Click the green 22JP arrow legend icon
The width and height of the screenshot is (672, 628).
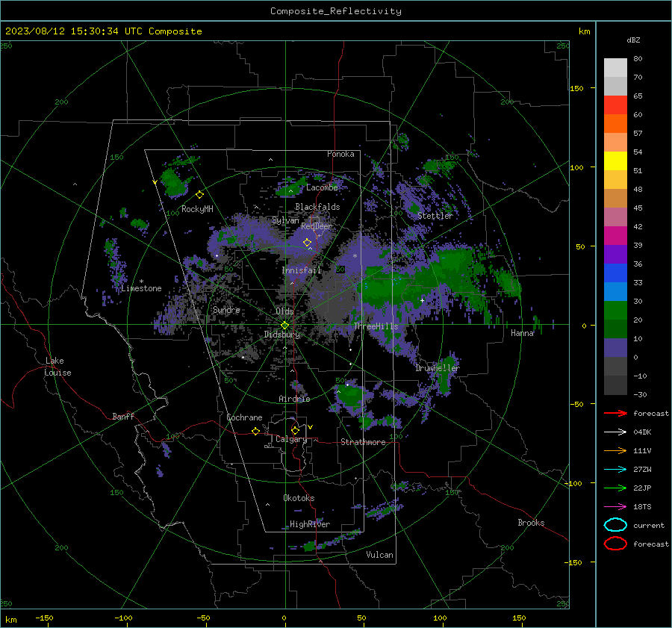(615, 488)
